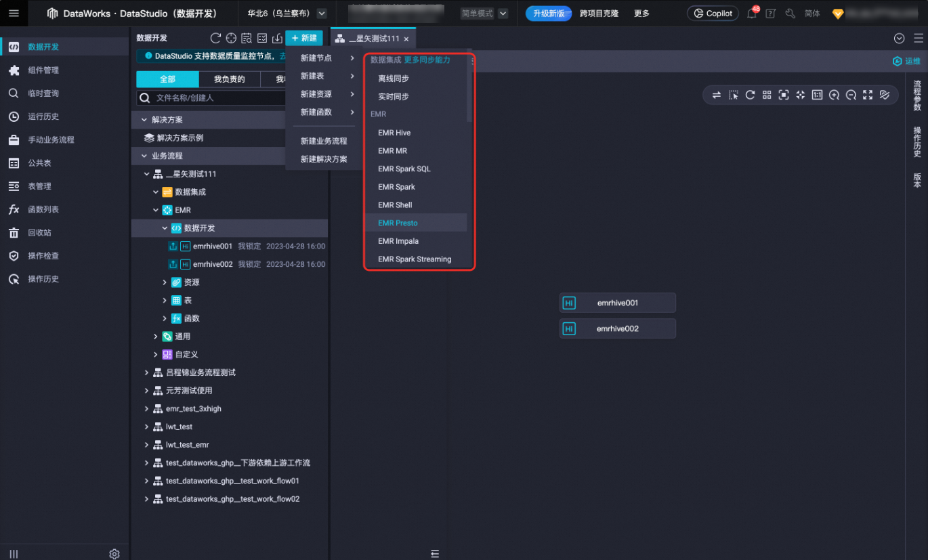This screenshot has width=928, height=560.
Task: Click the batch operation checklist icon
Action: coord(262,38)
